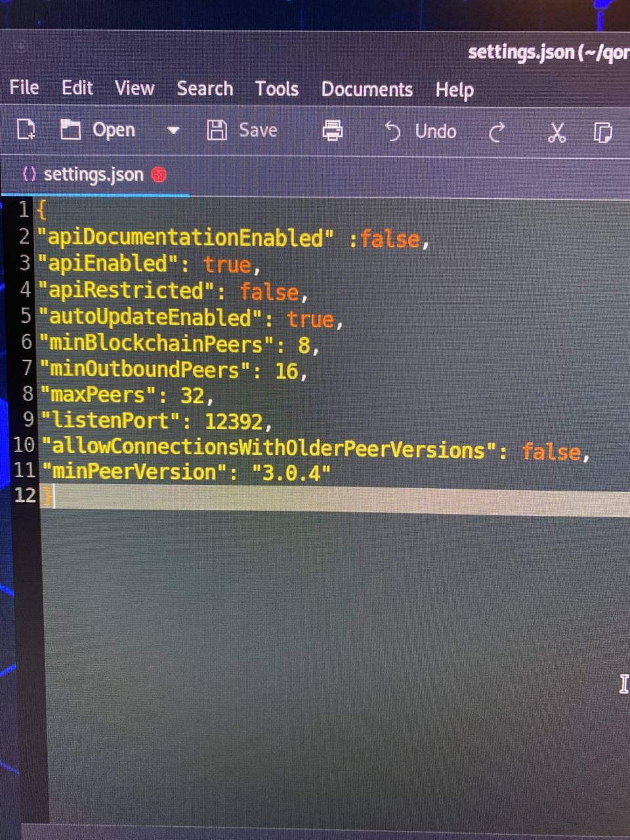This screenshot has height=840, width=630.
Task: Click line number 10 in gutter
Action: [x=24, y=446]
